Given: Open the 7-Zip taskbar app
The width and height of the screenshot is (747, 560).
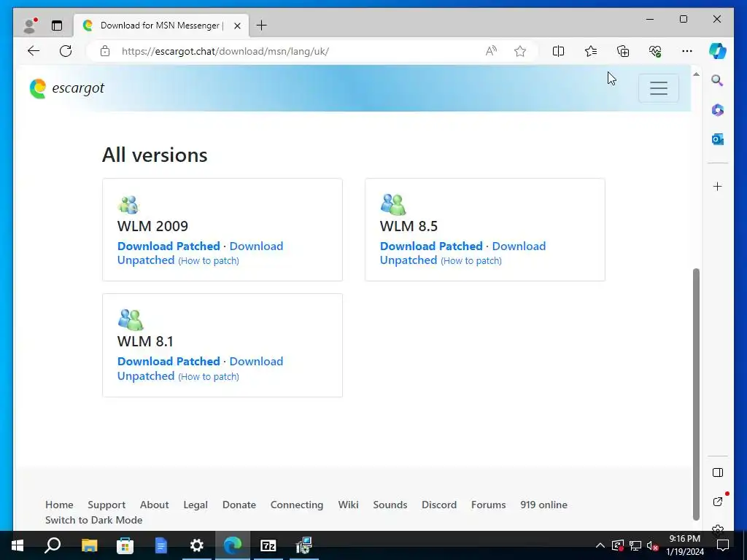Looking at the screenshot, I should point(268,545).
